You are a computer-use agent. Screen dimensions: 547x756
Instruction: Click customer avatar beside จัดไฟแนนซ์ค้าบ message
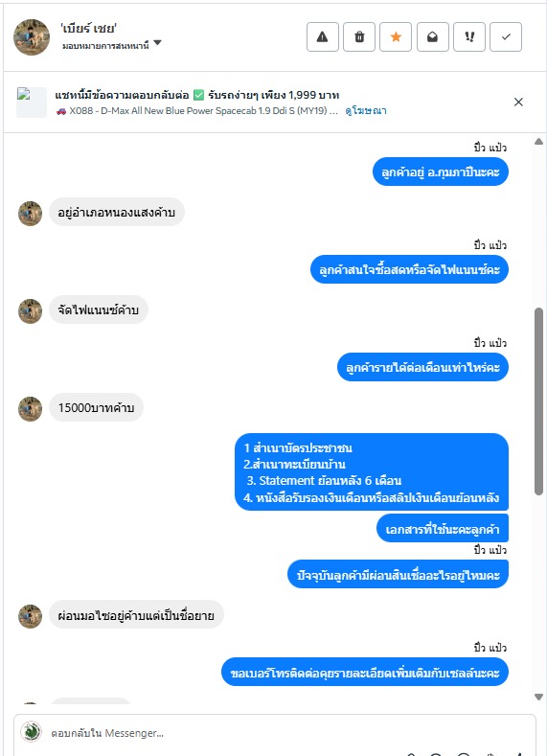click(30, 311)
